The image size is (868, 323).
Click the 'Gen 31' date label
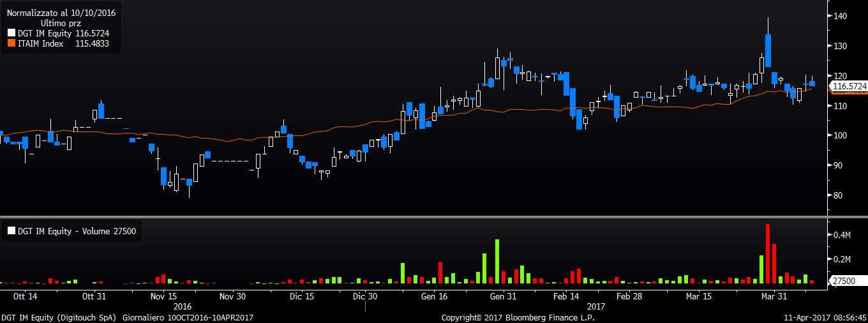[x=503, y=296]
